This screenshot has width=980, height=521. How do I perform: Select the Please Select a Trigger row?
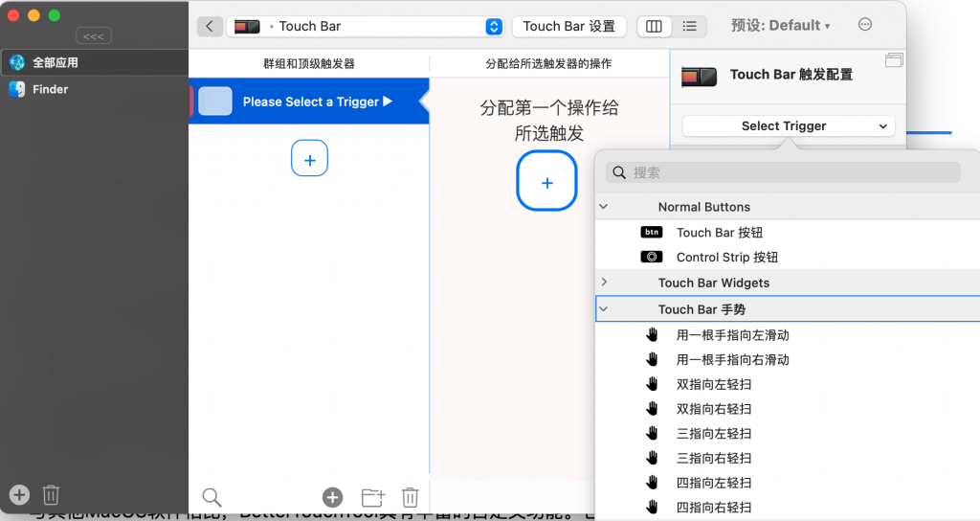click(x=309, y=102)
